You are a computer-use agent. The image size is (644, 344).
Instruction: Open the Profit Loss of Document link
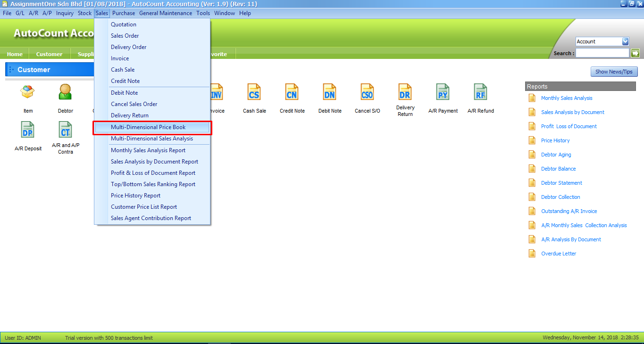569,126
